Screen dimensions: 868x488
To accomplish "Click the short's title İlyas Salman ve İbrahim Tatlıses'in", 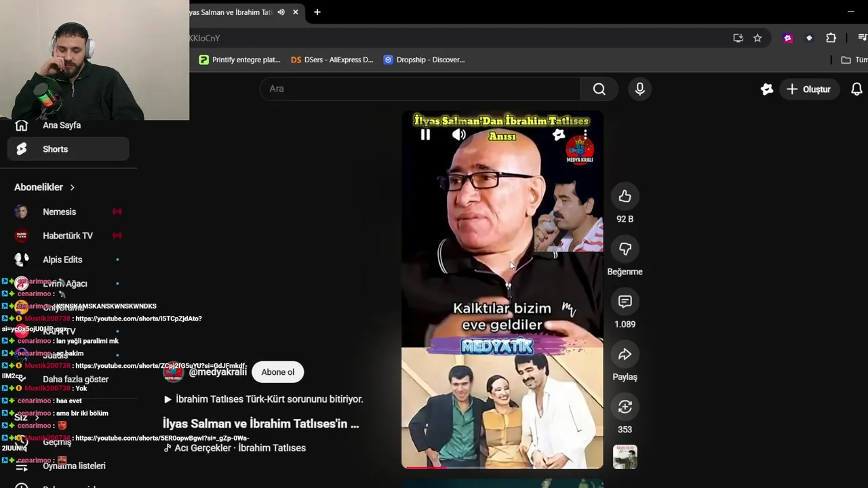I will [x=260, y=424].
